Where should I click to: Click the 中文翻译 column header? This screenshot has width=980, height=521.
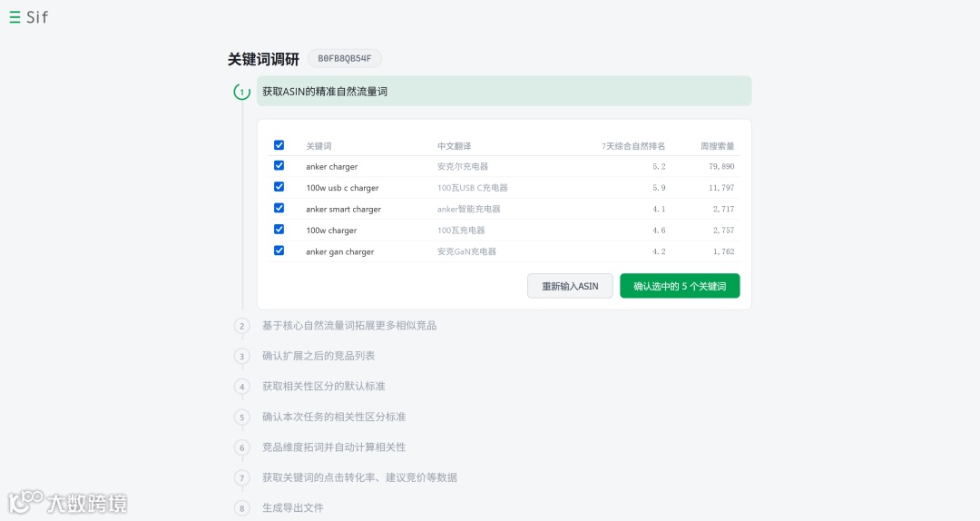[x=455, y=146]
